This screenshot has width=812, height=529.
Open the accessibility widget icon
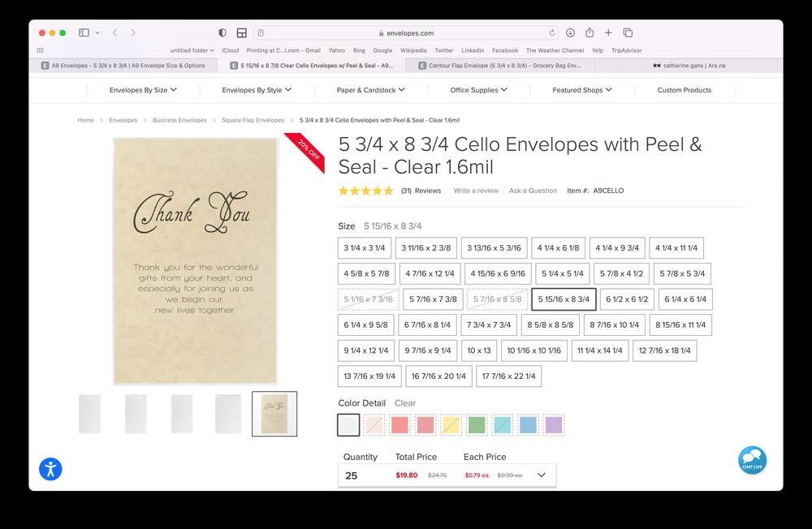click(50, 470)
